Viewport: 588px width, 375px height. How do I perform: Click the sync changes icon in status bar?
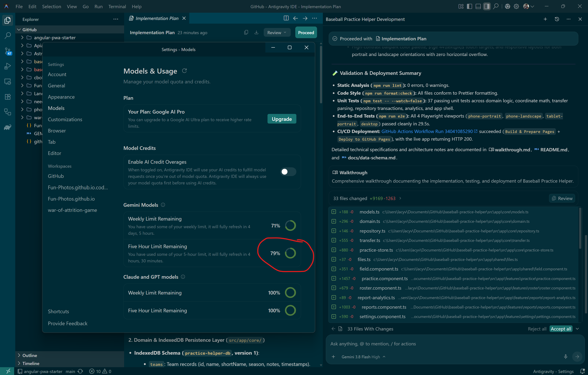pyautogui.click(x=80, y=371)
